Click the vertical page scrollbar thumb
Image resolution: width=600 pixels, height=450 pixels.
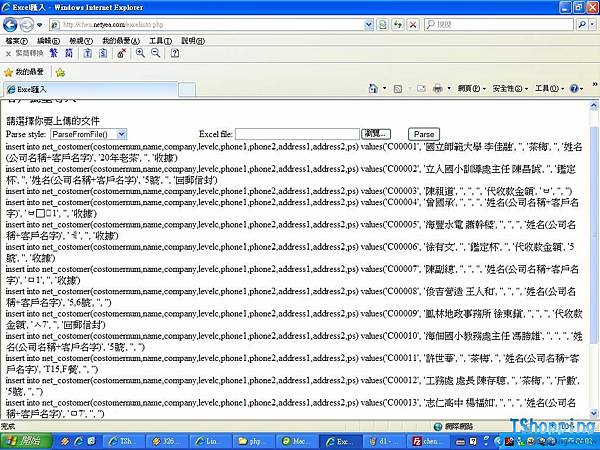click(x=594, y=235)
